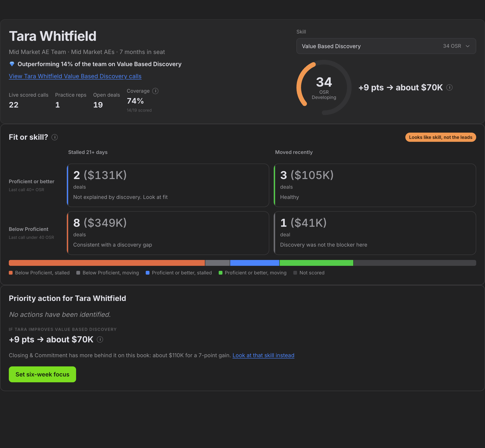Image resolution: width=485 pixels, height=448 pixels.
Task: Click the Stalled 21+ days column header
Action: pos(88,152)
